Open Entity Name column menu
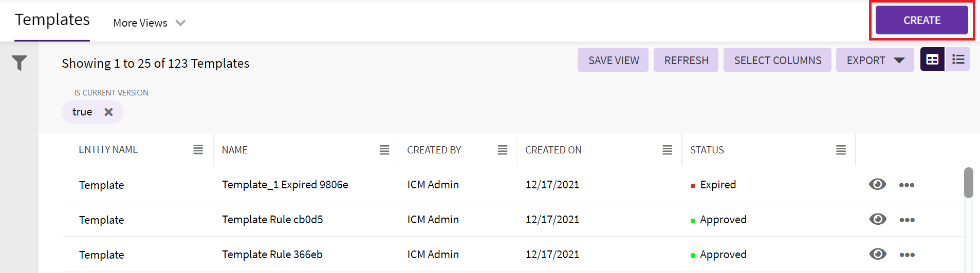 pyautogui.click(x=198, y=149)
